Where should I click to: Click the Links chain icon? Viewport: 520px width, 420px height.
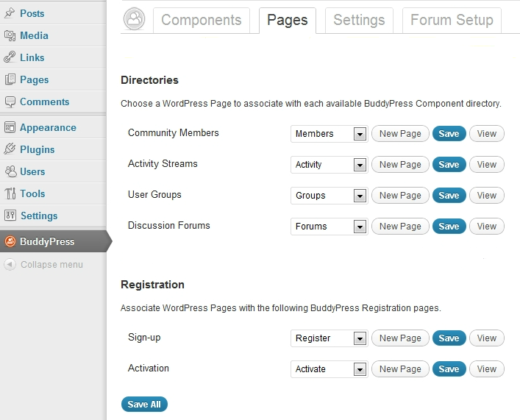[x=10, y=57]
